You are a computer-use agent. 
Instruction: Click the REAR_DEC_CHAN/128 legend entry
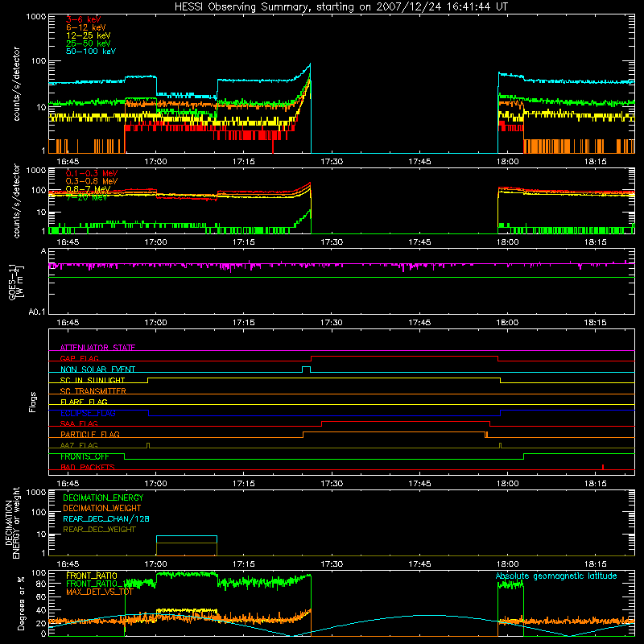click(106, 518)
